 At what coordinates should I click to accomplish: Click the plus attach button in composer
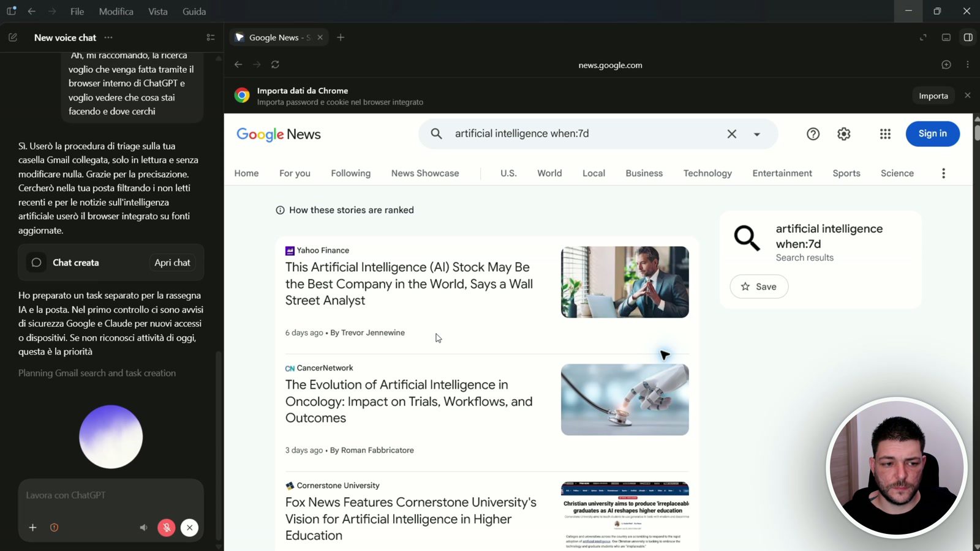[32, 528]
